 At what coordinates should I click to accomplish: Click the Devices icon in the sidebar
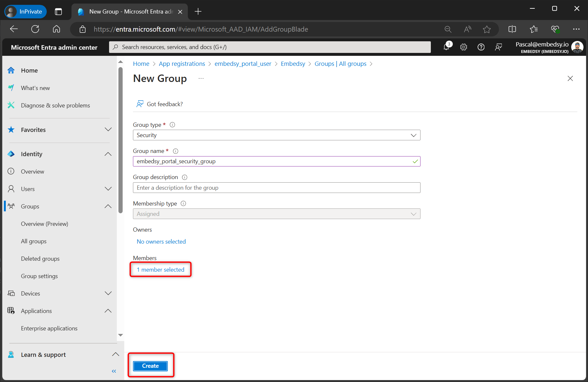tap(11, 293)
